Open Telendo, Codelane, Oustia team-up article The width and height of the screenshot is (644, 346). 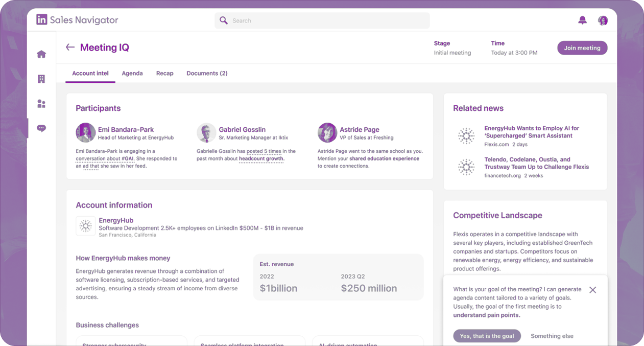pyautogui.click(x=536, y=163)
